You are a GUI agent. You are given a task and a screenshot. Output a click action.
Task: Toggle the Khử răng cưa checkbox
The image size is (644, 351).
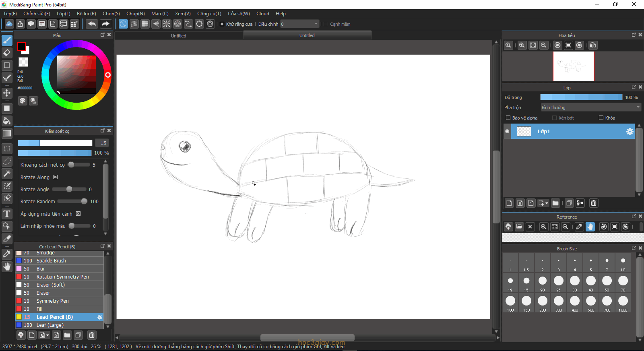click(222, 24)
